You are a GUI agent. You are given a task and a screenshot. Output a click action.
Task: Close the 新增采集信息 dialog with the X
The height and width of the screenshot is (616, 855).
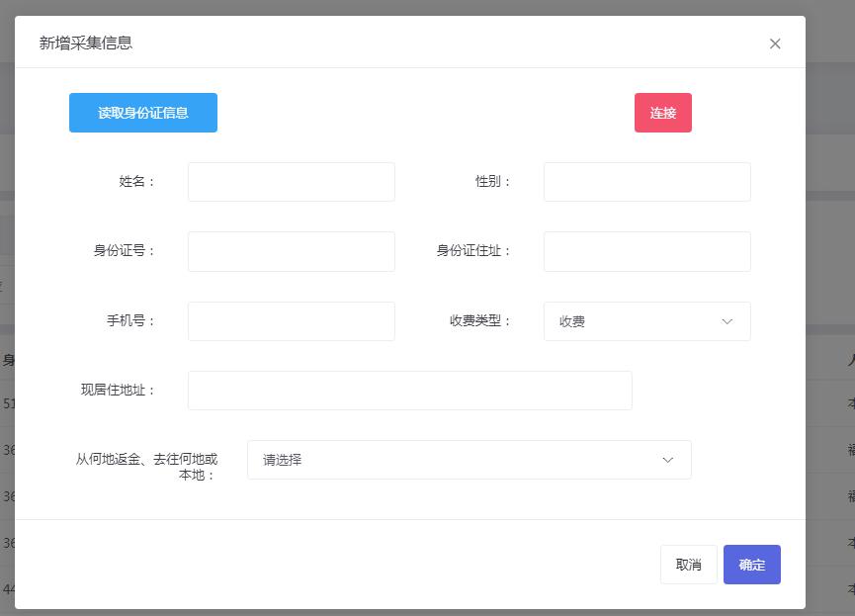coord(775,44)
